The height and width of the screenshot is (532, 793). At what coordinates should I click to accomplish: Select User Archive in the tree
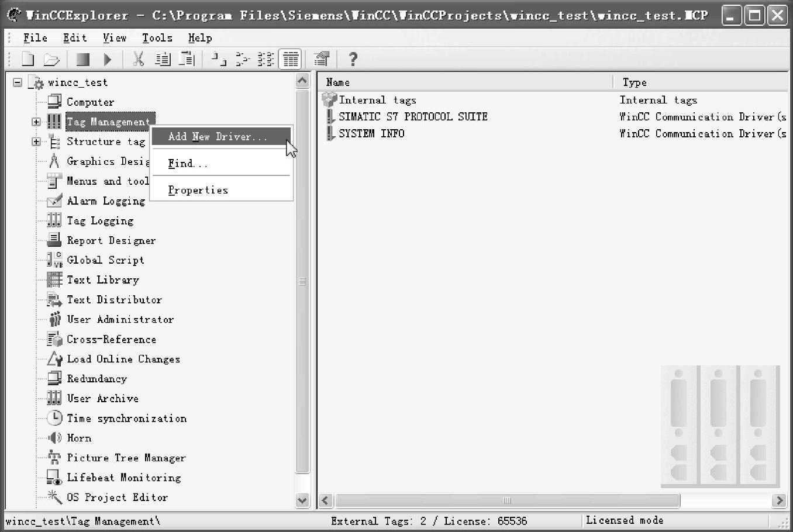click(102, 399)
